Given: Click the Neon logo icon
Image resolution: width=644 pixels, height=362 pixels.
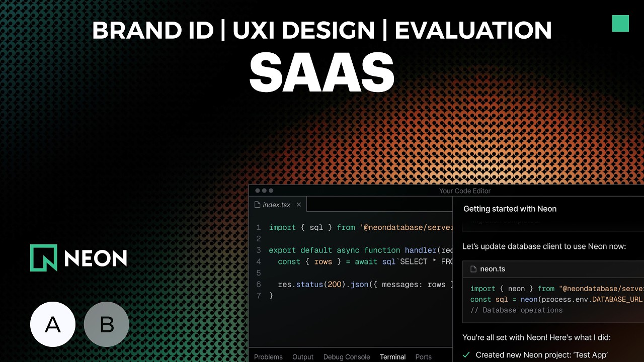Looking at the screenshot, I should pos(44,258).
